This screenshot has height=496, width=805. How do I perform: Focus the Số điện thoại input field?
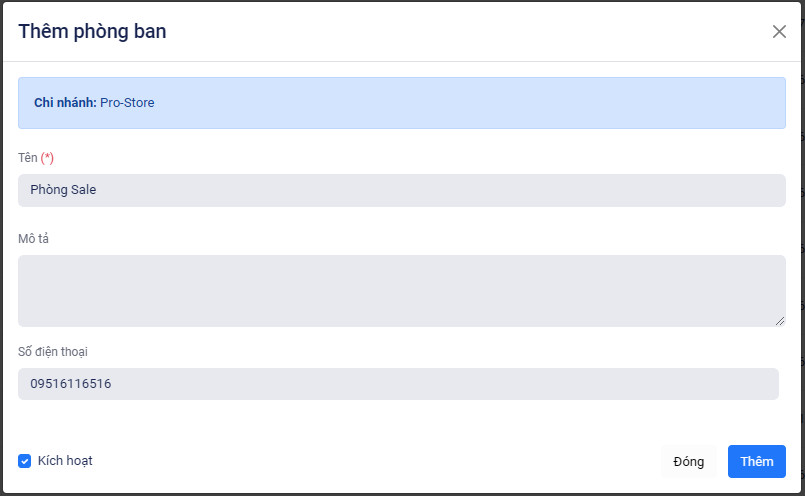pyautogui.click(x=400, y=384)
